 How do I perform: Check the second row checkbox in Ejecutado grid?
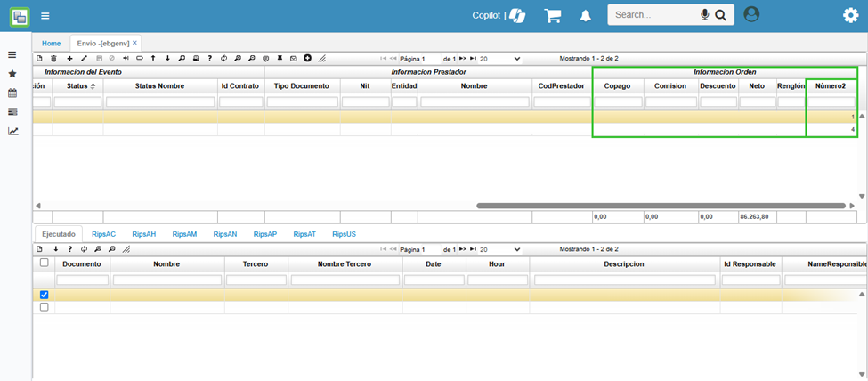tap(45, 307)
